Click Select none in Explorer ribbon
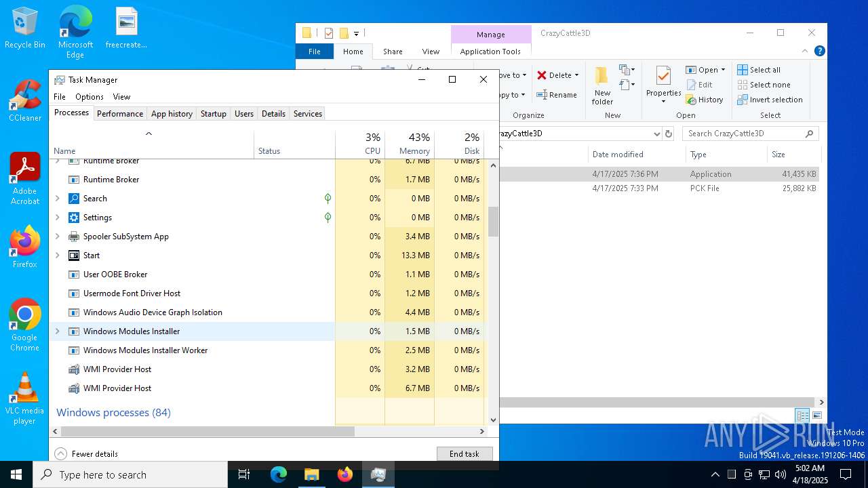 [764, 85]
